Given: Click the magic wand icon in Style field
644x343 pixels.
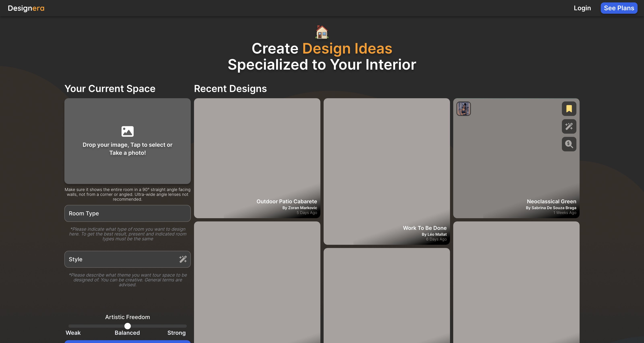Looking at the screenshot, I should pyautogui.click(x=183, y=259).
